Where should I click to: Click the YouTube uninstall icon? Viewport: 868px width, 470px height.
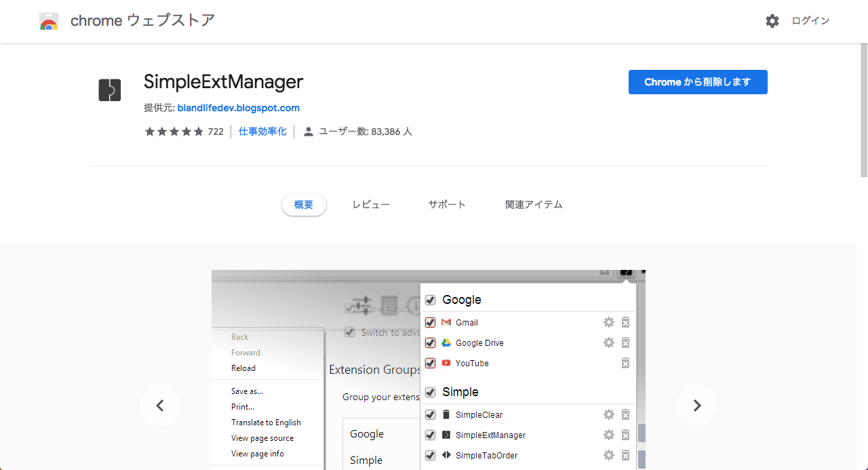[x=626, y=364]
